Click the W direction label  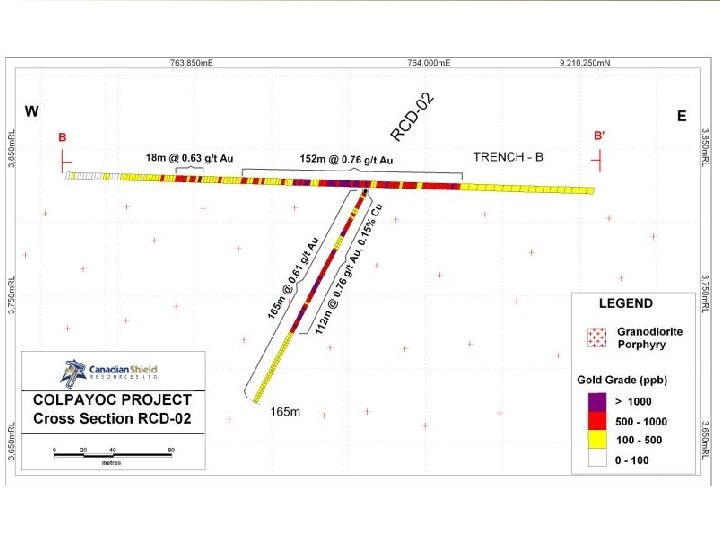click(x=32, y=112)
